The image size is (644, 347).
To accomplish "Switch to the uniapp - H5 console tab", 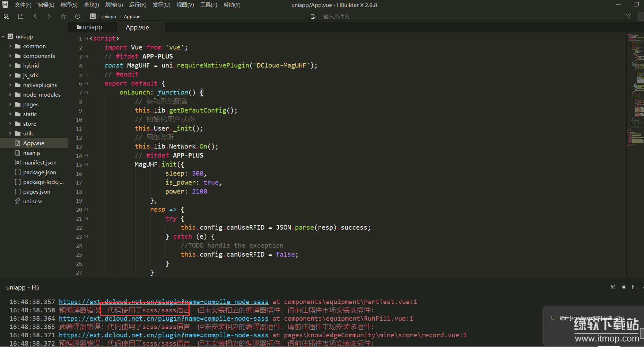I will pyautogui.click(x=23, y=287).
